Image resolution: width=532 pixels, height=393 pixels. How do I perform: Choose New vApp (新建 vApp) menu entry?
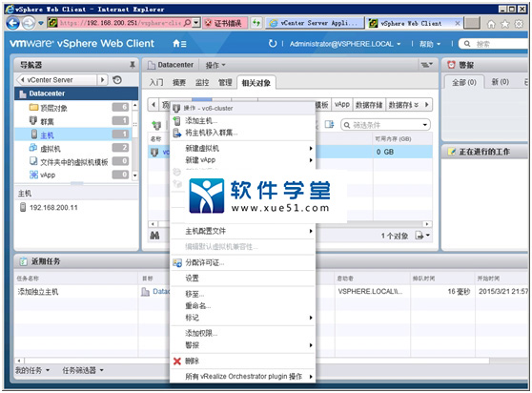[242, 160]
